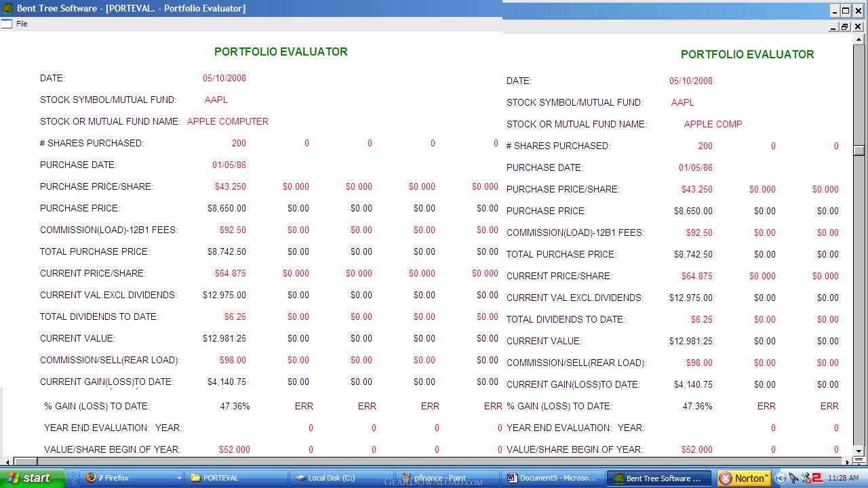Image resolution: width=868 pixels, height=488 pixels.
Task: Switch to pfinance - Paint window
Action: (447, 478)
